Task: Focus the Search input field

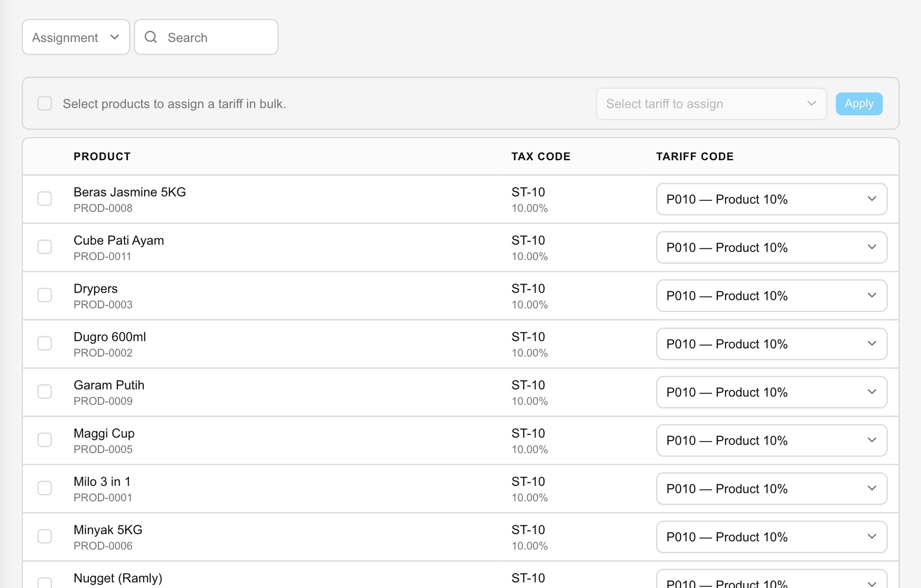Action: coord(206,37)
